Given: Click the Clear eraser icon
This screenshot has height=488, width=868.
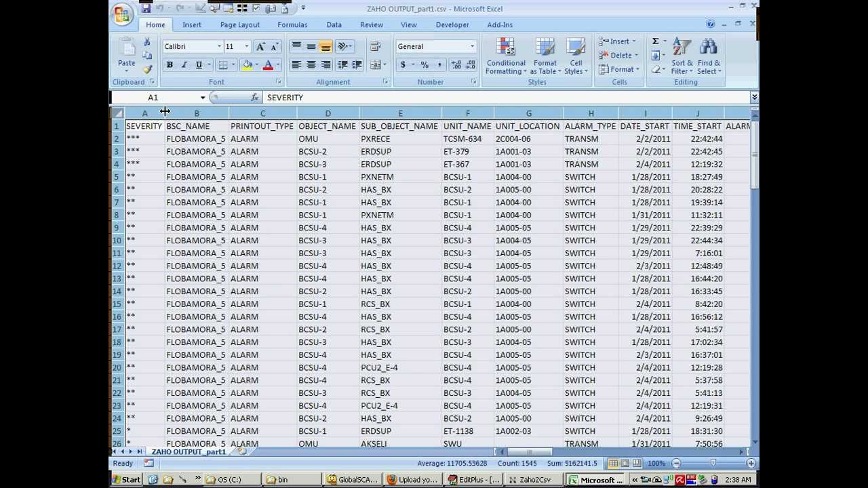Looking at the screenshot, I should click(656, 69).
